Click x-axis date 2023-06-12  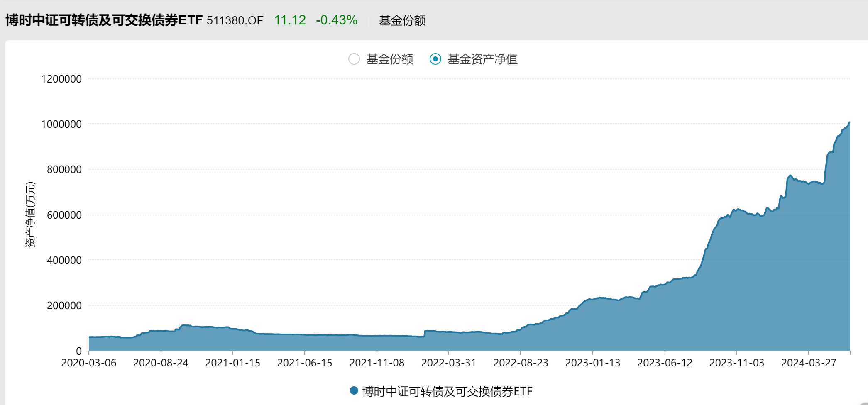click(x=665, y=363)
